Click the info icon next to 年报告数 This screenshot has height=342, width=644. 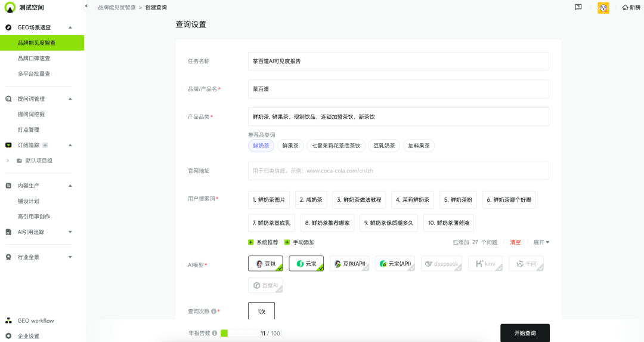[x=215, y=334]
